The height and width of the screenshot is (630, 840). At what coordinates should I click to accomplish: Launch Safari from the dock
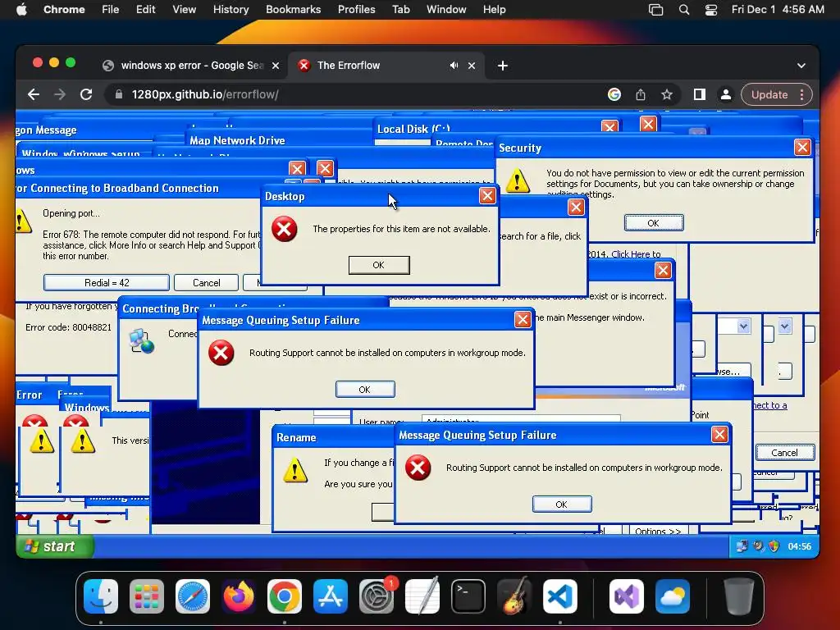point(193,596)
